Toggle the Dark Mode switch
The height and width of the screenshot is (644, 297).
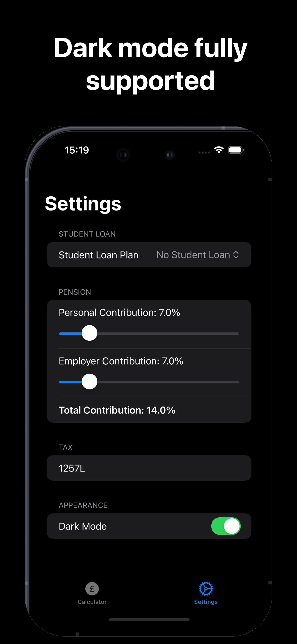(x=226, y=526)
